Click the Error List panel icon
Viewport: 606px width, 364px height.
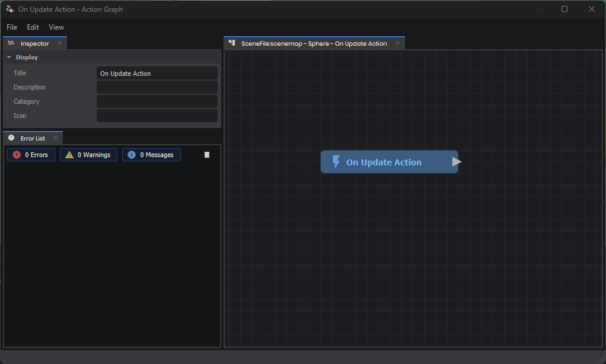[10, 138]
